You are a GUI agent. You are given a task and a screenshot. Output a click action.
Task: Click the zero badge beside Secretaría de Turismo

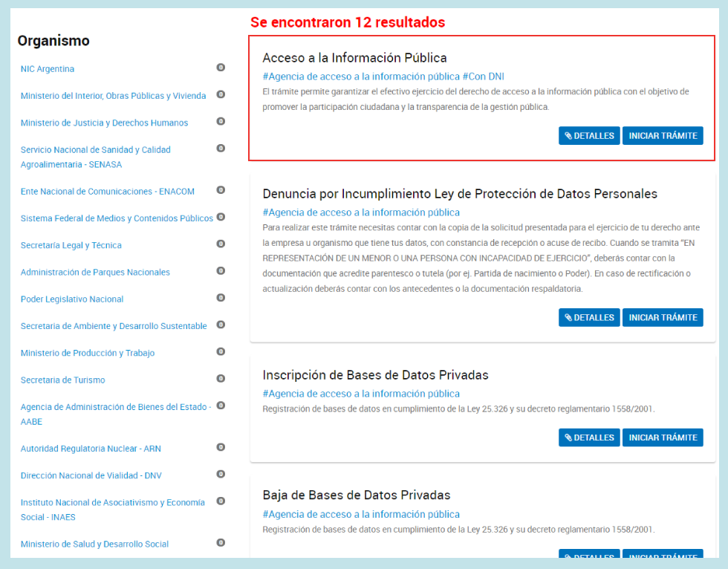click(220, 380)
